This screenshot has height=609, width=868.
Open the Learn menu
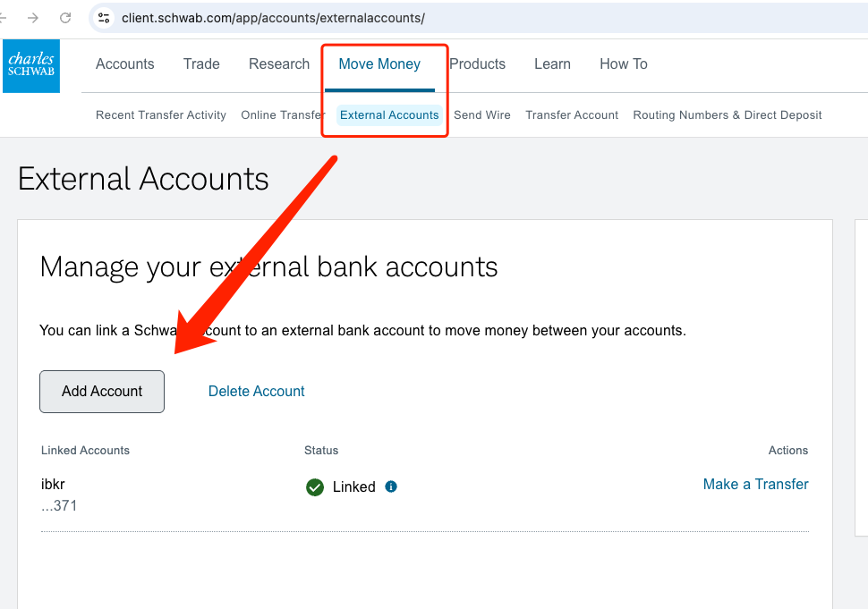pyautogui.click(x=552, y=64)
